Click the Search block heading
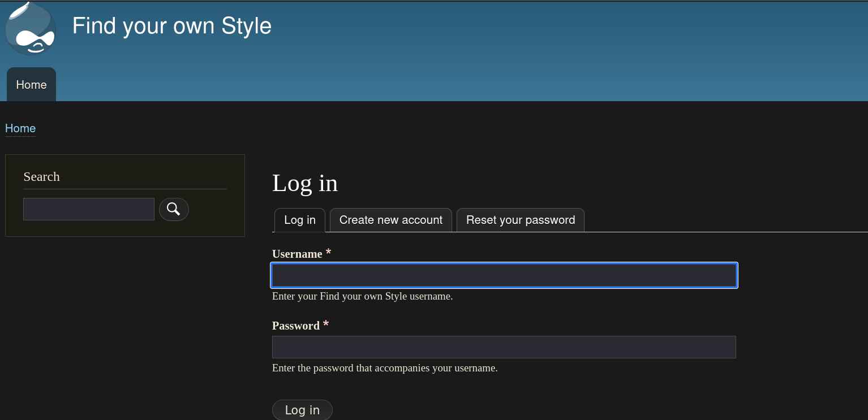The image size is (868, 420). tap(41, 176)
